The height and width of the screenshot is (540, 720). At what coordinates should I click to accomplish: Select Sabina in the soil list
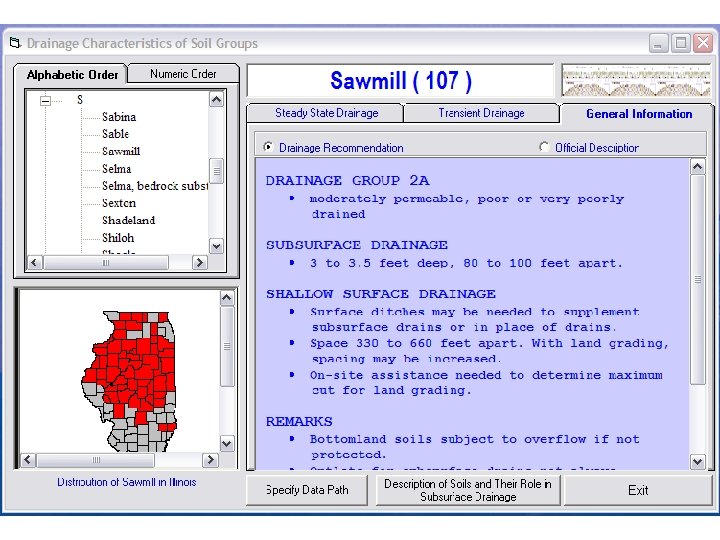point(119,117)
